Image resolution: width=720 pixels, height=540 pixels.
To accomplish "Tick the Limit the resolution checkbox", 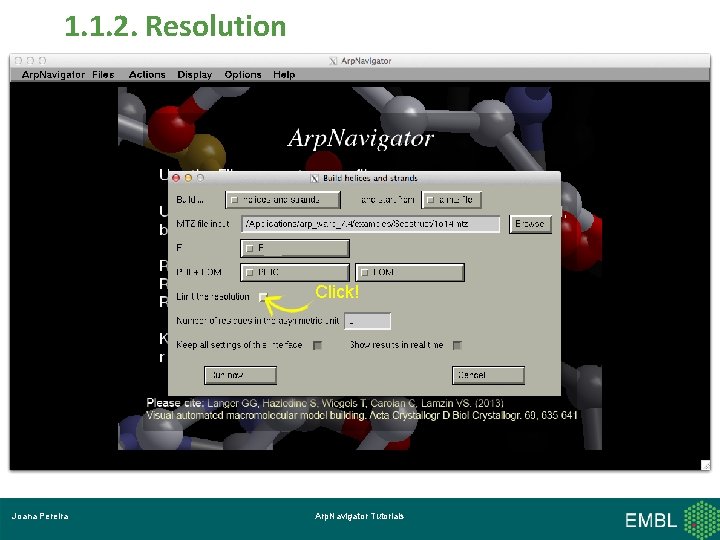I will [263, 297].
